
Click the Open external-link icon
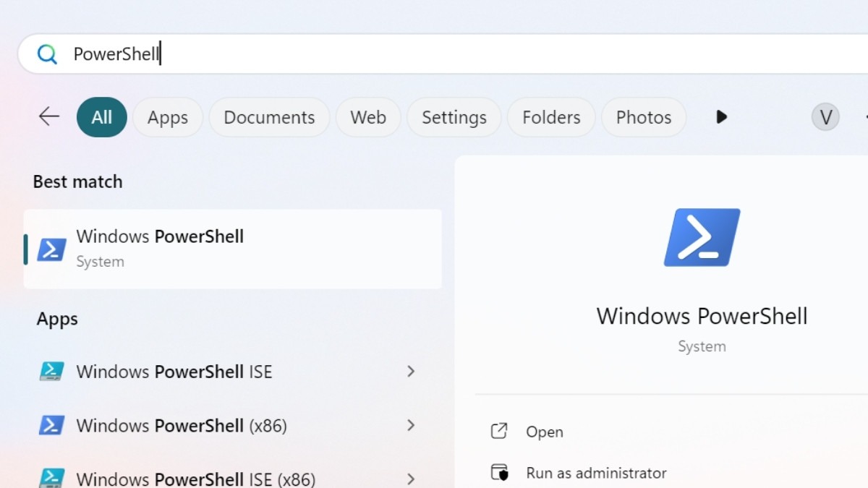point(499,432)
